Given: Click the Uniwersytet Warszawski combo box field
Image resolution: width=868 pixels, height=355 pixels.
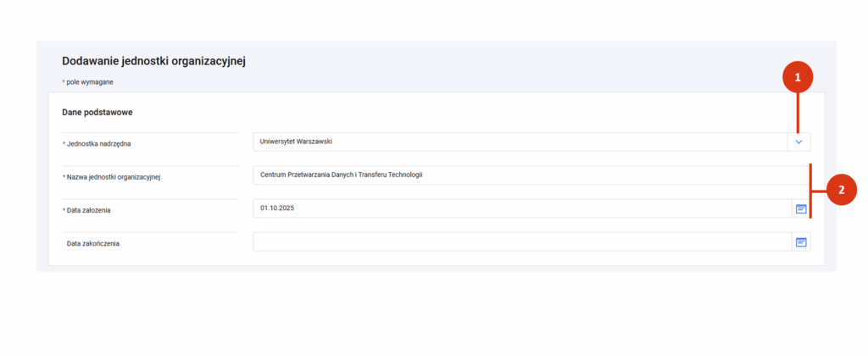Looking at the screenshot, I should 519,142.
